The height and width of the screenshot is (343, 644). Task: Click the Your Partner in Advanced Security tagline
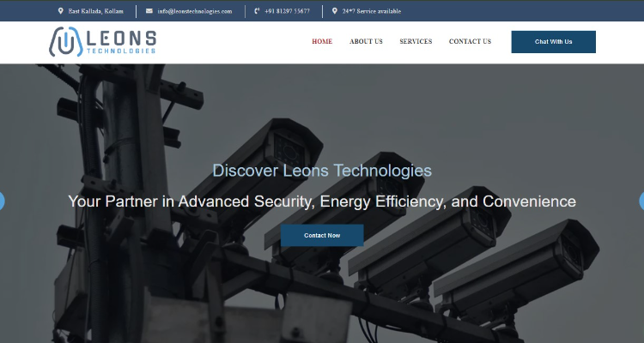pyautogui.click(x=322, y=202)
